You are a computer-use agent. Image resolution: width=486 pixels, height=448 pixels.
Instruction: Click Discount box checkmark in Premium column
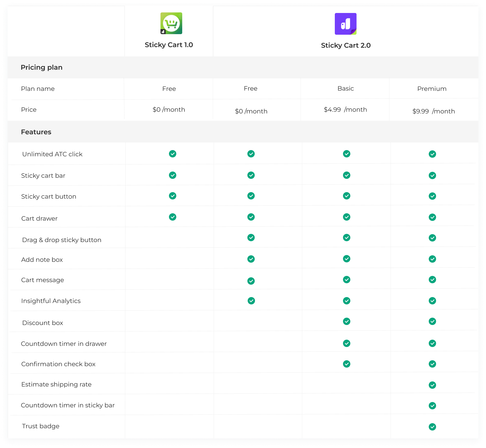click(432, 321)
